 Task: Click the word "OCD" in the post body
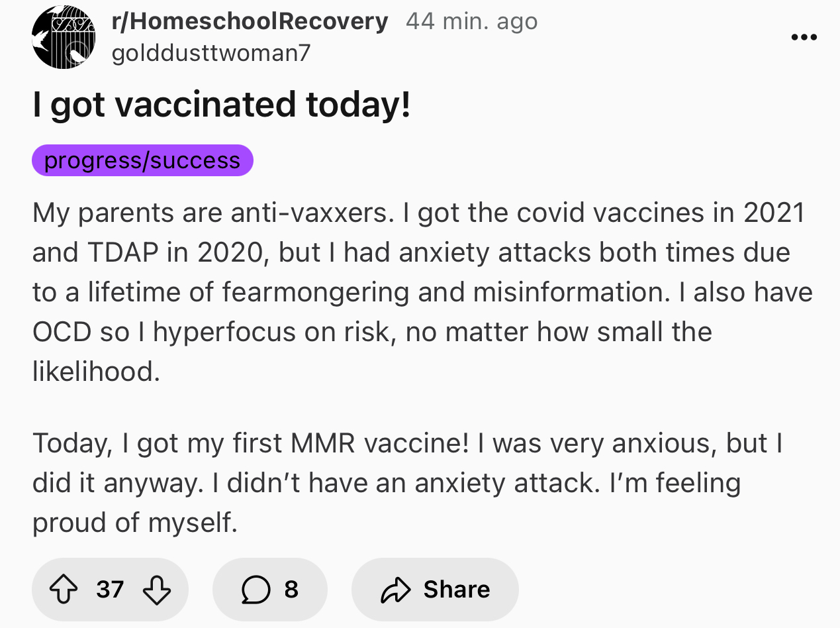point(62,332)
